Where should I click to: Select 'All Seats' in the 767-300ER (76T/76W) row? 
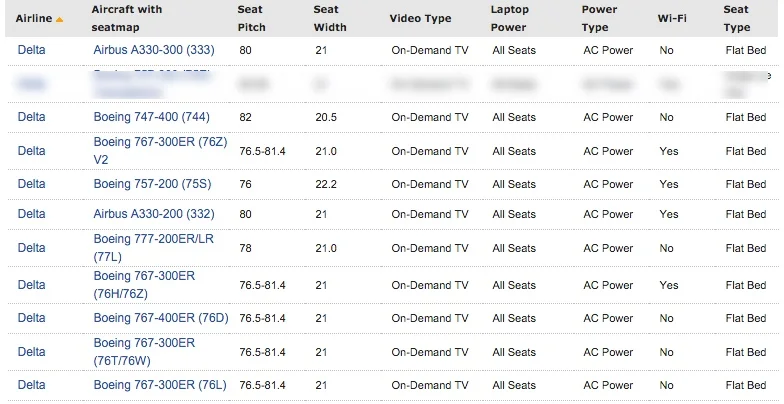point(514,352)
